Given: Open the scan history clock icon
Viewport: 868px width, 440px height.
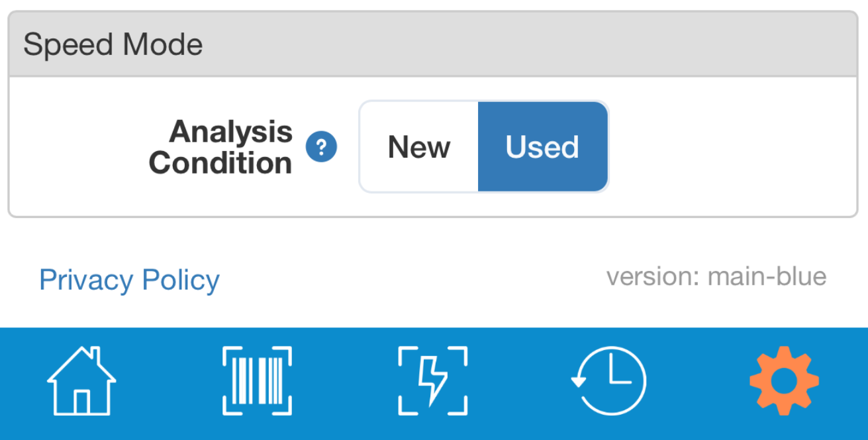Looking at the screenshot, I should tap(608, 381).
